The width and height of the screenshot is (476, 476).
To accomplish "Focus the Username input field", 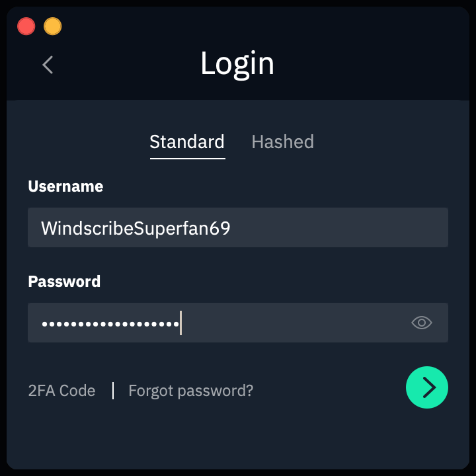I will pyautogui.click(x=238, y=227).
